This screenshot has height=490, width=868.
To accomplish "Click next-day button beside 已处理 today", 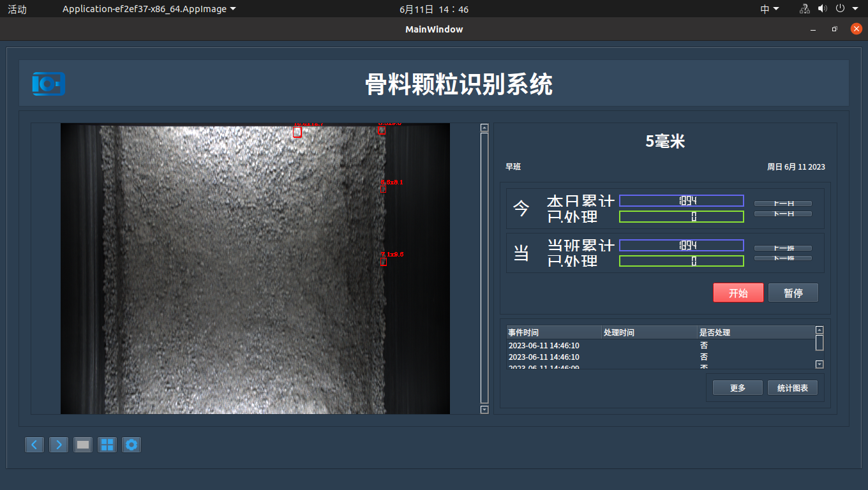I will (783, 214).
